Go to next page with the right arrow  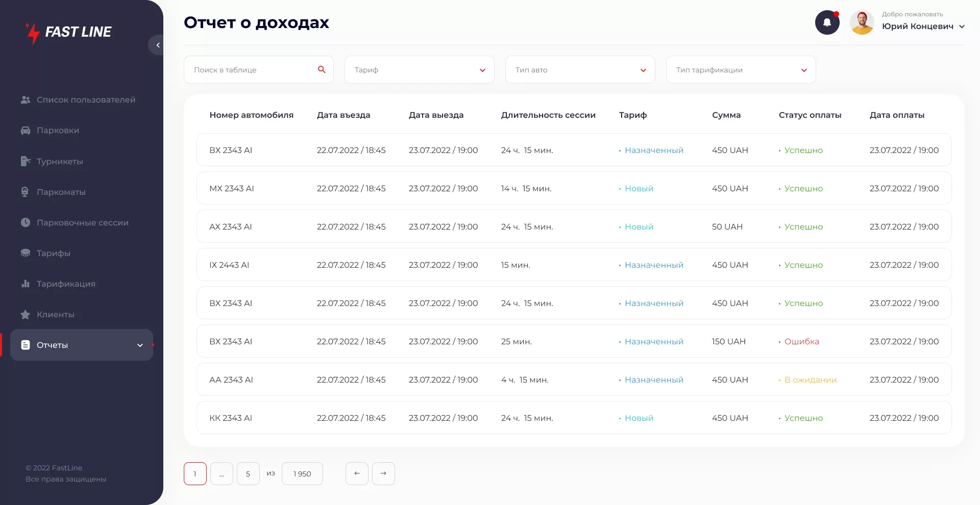[x=383, y=473]
